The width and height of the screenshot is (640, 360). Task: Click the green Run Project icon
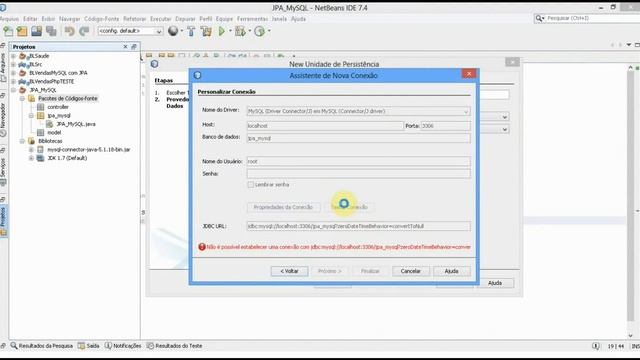point(222,31)
